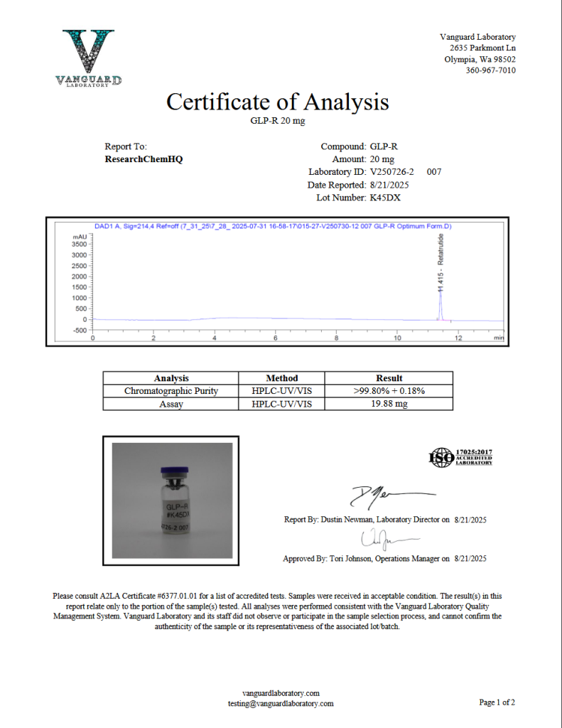Click the Page 1 of 2 indicator
This screenshot has width=562, height=728.
point(497,702)
